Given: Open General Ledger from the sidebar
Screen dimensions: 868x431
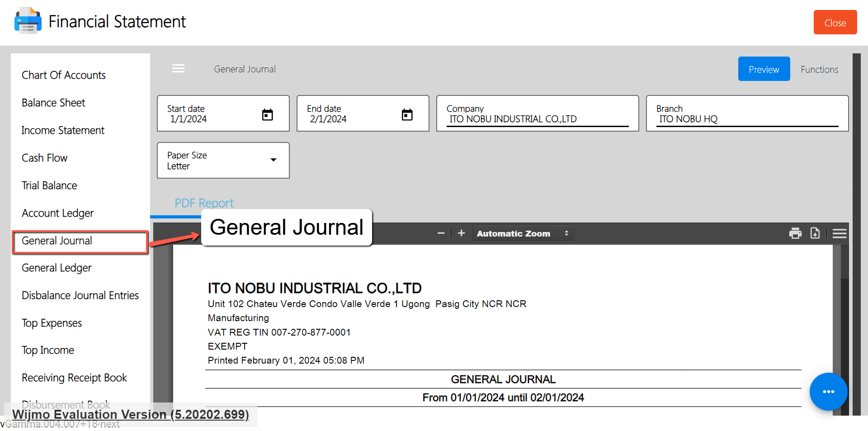Looking at the screenshot, I should click(57, 268).
